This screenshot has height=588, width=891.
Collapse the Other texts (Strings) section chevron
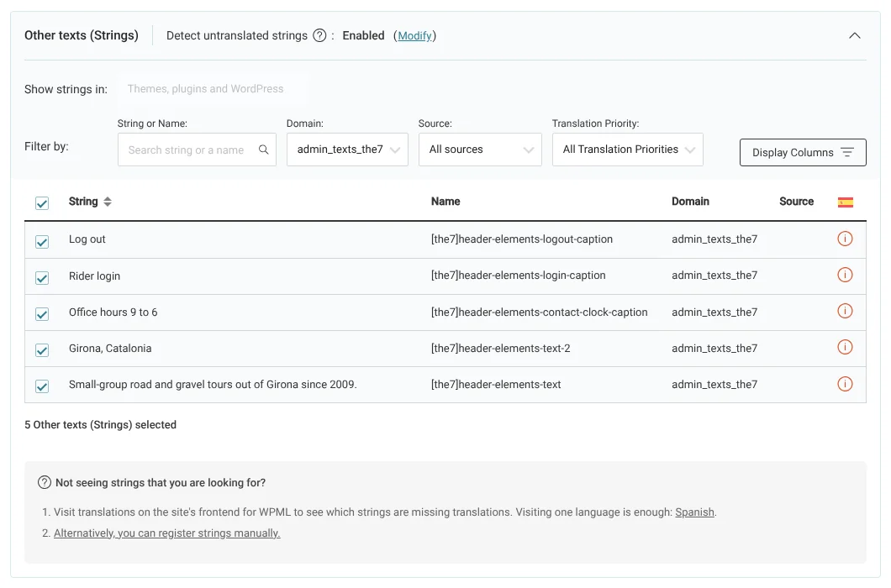pos(855,35)
